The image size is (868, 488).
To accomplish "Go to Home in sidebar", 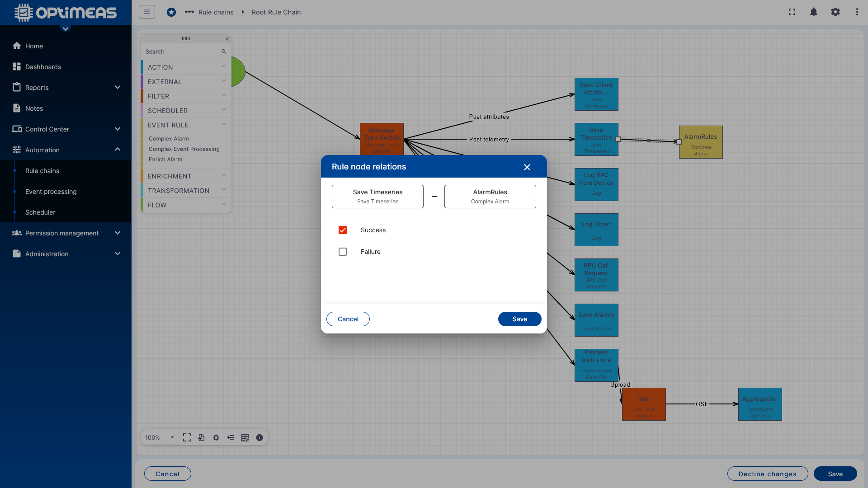I will (34, 46).
